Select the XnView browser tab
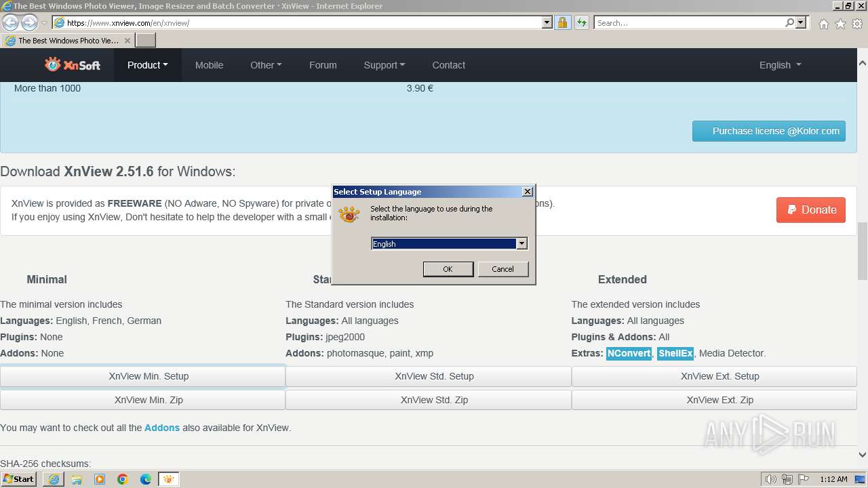This screenshot has height=488, width=868. [68, 41]
